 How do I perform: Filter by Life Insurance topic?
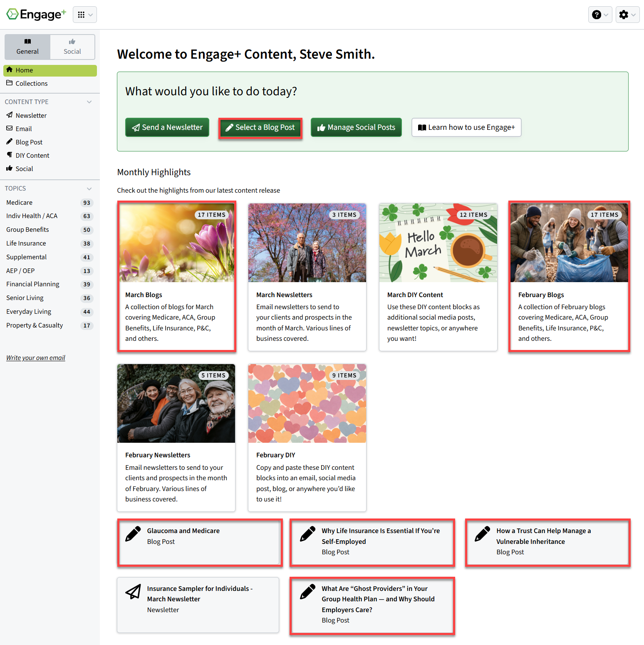(x=50, y=243)
